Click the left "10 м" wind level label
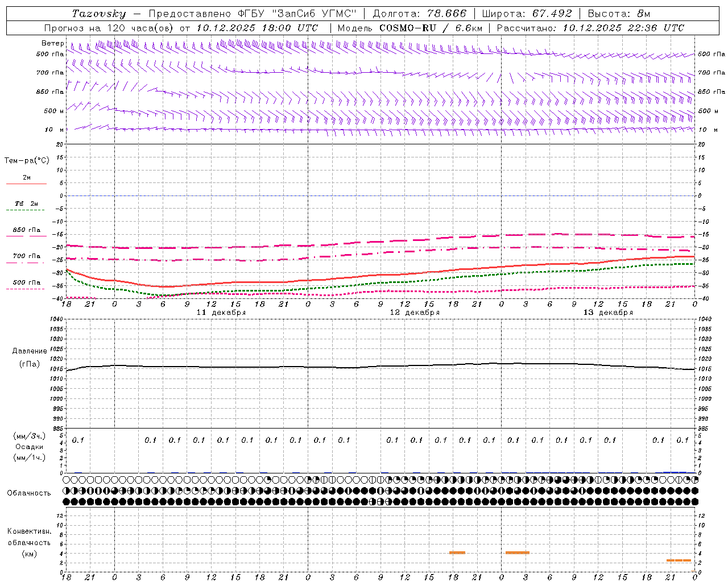The height and width of the screenshot is (582, 728). [55, 130]
